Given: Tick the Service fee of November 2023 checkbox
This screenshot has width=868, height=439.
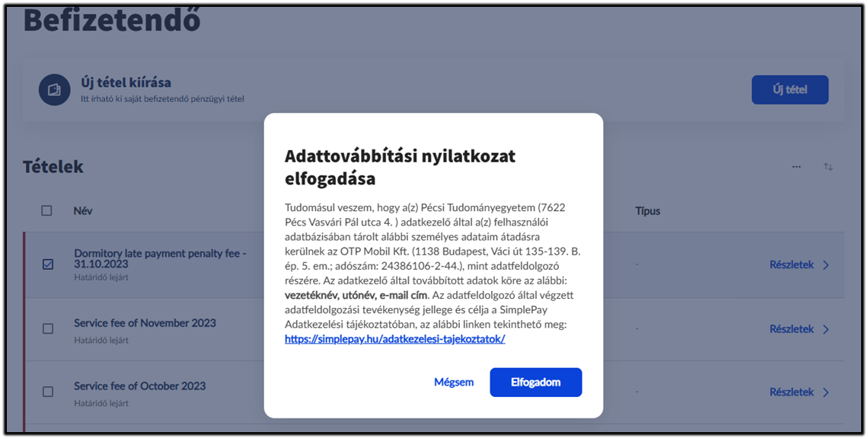Looking at the screenshot, I should click(48, 328).
